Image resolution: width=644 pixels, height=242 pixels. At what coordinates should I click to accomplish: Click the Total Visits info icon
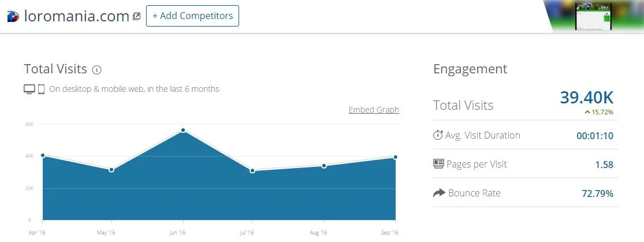[x=97, y=70]
